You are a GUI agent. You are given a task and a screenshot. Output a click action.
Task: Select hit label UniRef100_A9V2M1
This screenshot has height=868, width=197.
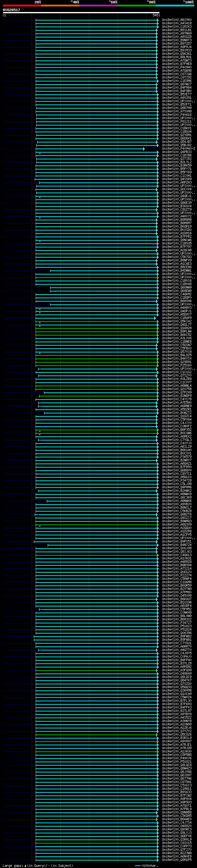[x=177, y=98]
